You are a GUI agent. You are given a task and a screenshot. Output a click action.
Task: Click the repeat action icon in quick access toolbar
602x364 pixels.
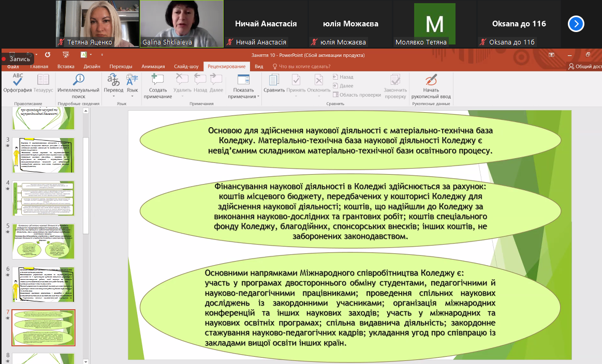48,54
